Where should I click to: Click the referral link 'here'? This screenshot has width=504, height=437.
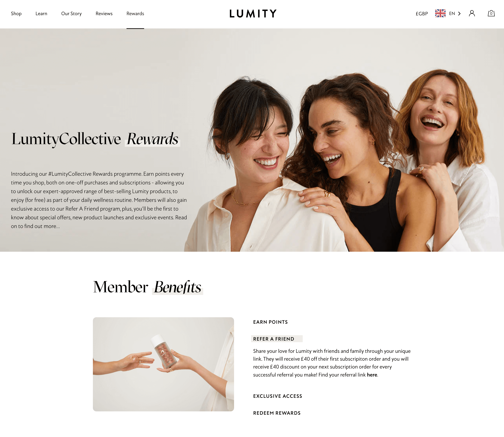click(372, 374)
